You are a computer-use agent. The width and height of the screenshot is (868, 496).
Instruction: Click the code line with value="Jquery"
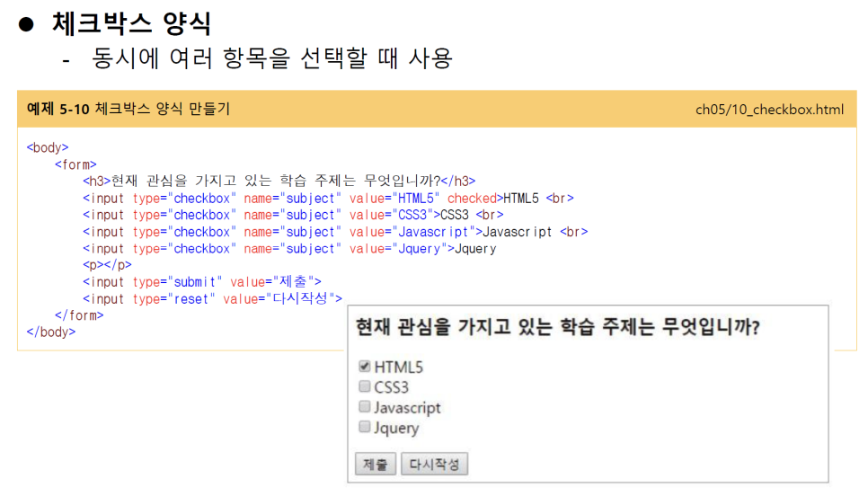[289, 249]
